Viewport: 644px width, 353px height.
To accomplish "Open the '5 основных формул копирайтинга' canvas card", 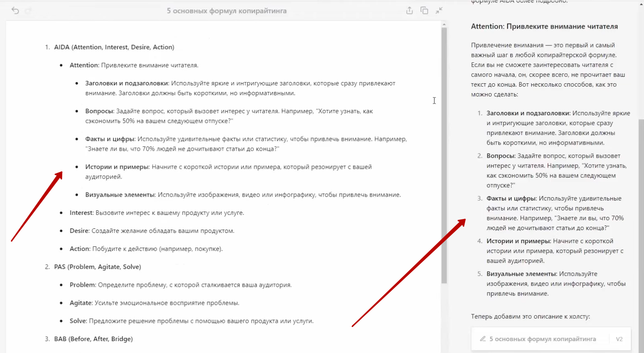I will [x=551, y=339].
